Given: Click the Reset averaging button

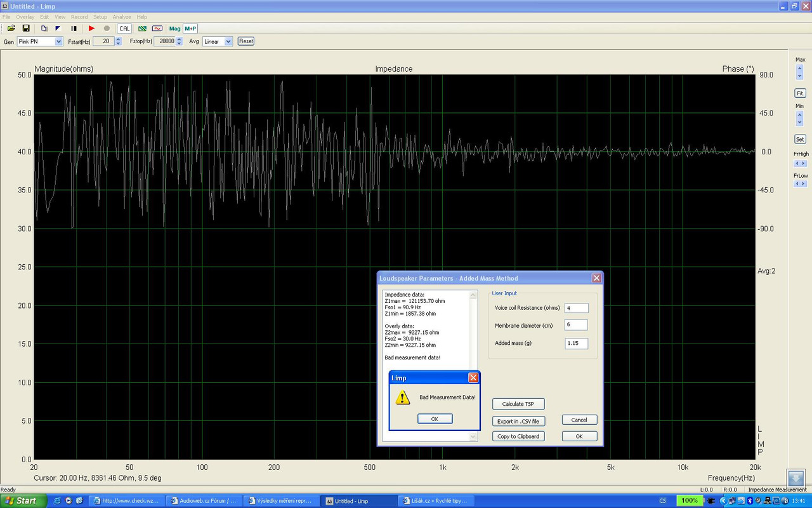Looking at the screenshot, I should [x=246, y=41].
